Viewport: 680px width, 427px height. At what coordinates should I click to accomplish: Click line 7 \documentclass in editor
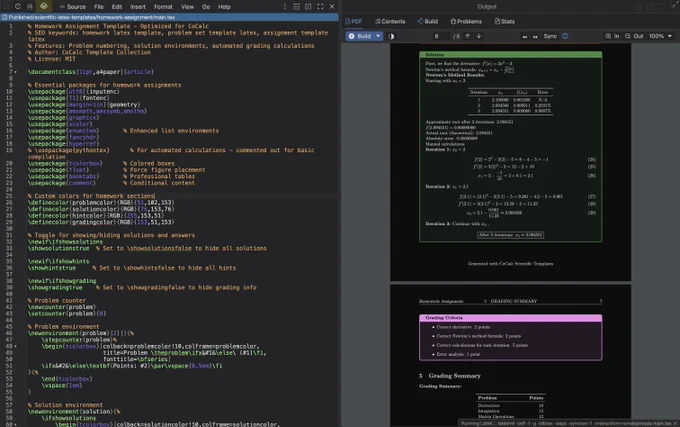click(x=91, y=72)
